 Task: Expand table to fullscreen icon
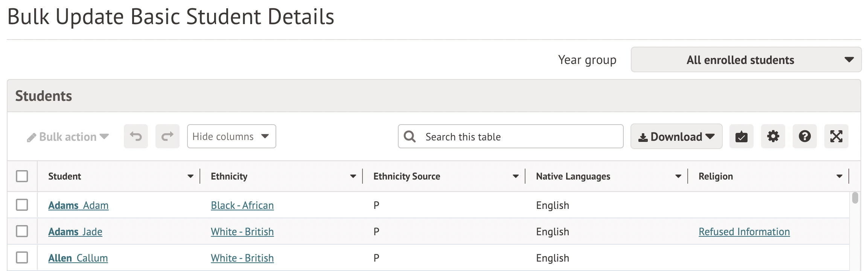pyautogui.click(x=836, y=136)
